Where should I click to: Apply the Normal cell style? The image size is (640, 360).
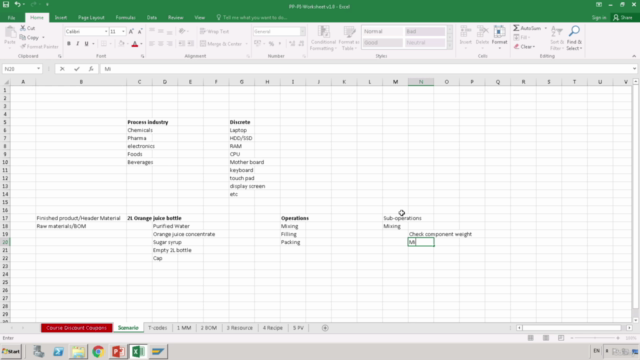(x=382, y=31)
